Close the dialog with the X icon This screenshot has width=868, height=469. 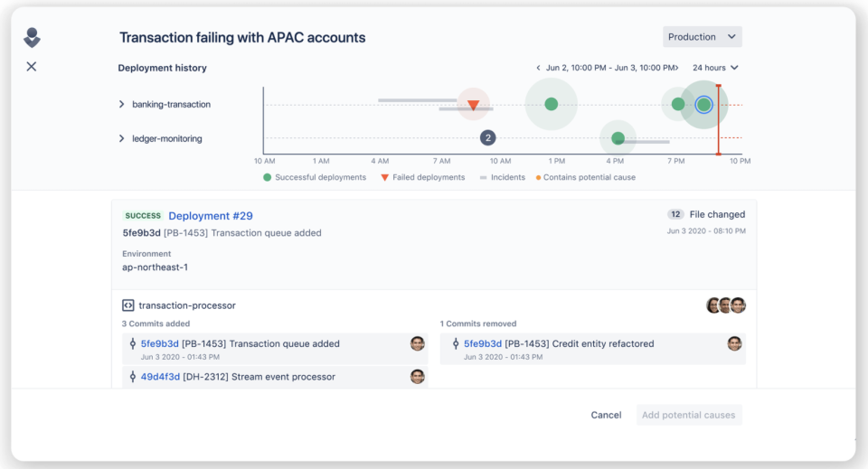click(x=32, y=67)
